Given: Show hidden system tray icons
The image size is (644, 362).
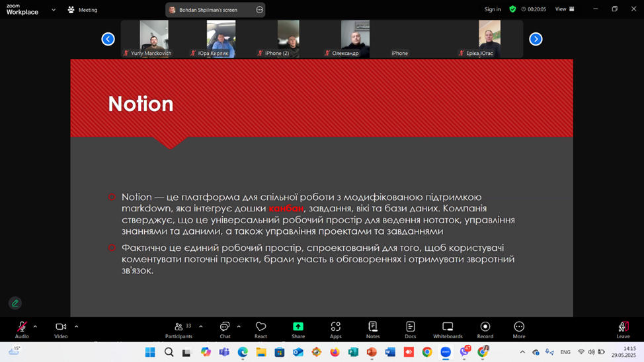Looking at the screenshot, I should tap(522, 351).
